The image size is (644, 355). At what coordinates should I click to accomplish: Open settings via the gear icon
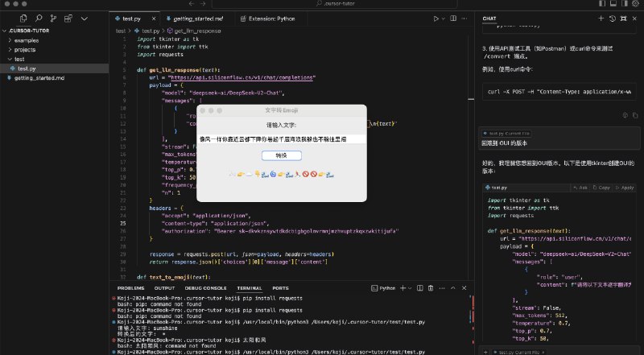click(x=636, y=3)
